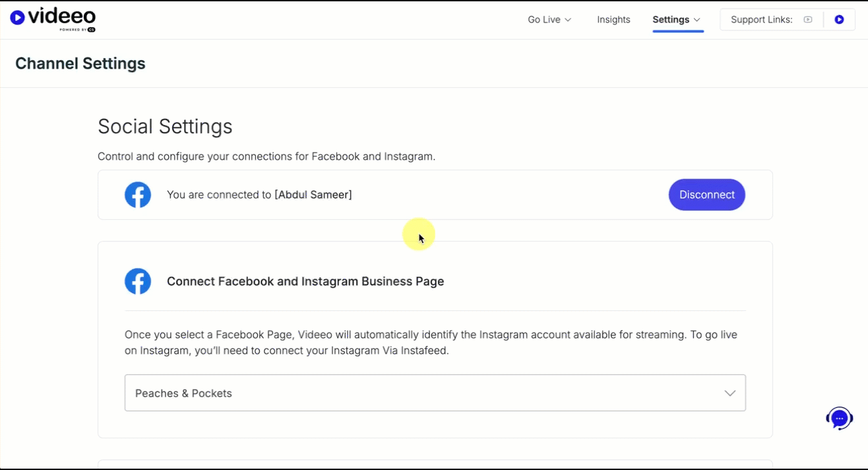Click the blue play circle support icon

pyautogui.click(x=839, y=20)
